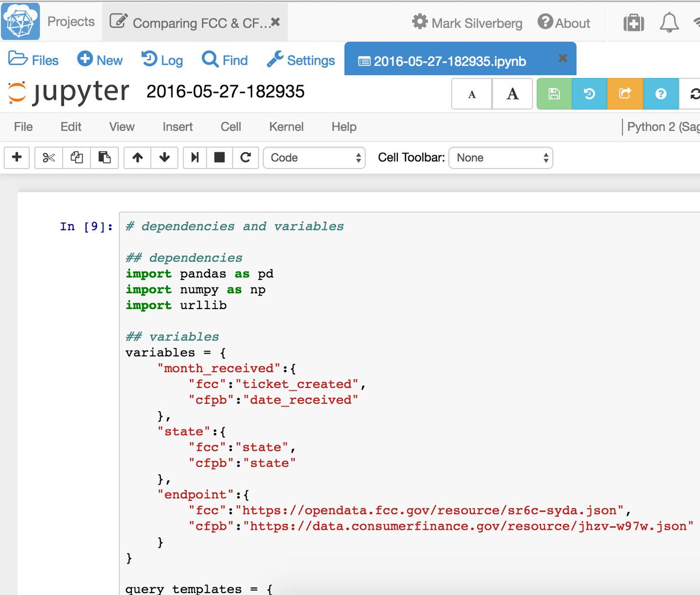Viewport: 700px width, 595px height.
Task: Click the SageMathCloud logo icon
Action: point(20,21)
